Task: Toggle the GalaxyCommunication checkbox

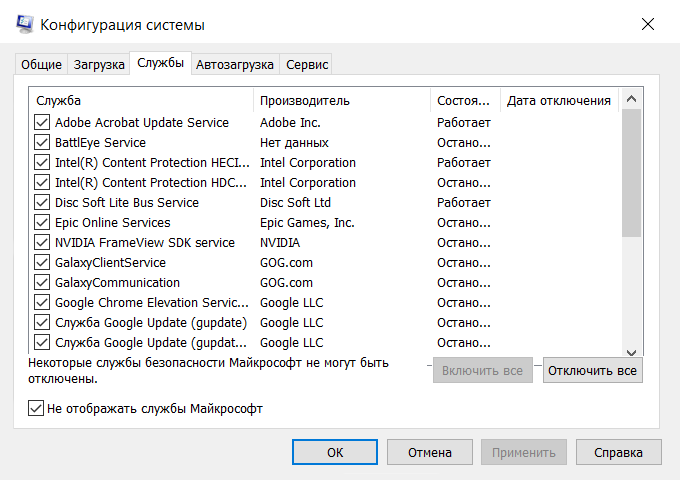Action: 42,282
